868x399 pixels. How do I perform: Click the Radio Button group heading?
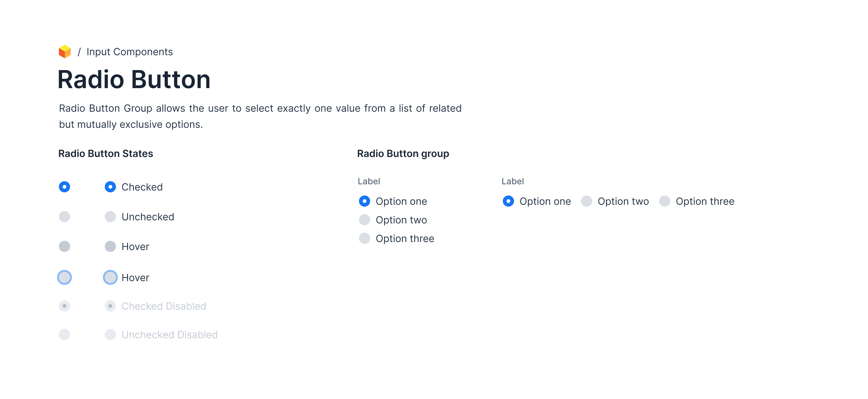pos(403,154)
